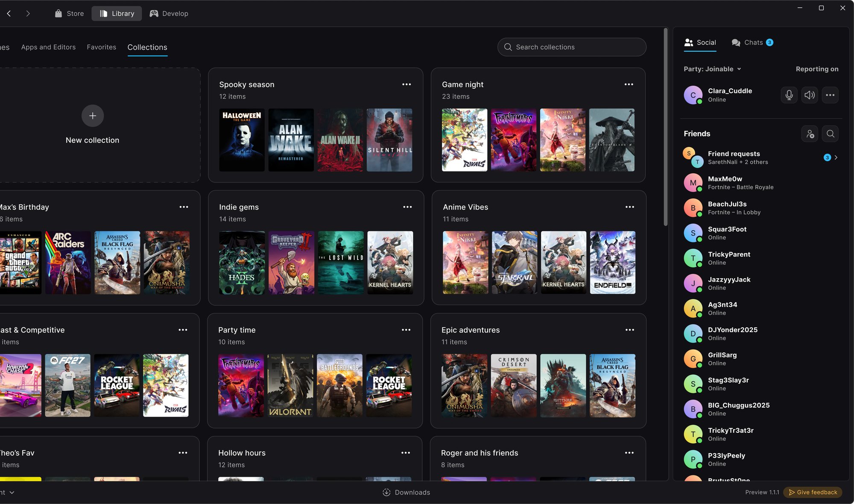Go forward with the right arrow

tap(28, 14)
